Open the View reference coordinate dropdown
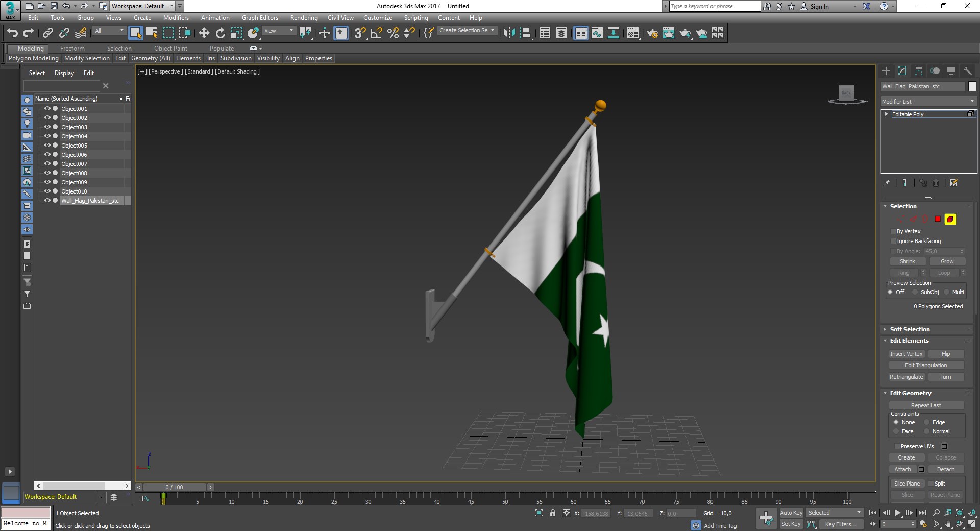Screen dimensions: 980x531 [279, 31]
